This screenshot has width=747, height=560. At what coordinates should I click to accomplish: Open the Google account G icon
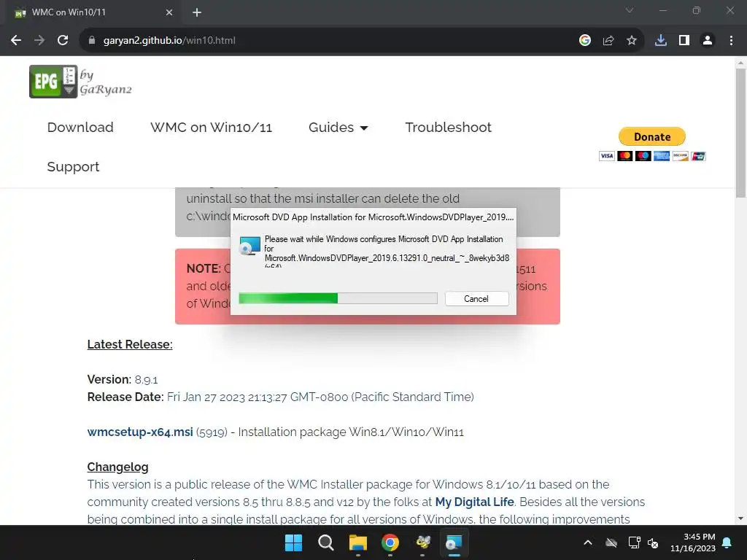pos(585,41)
